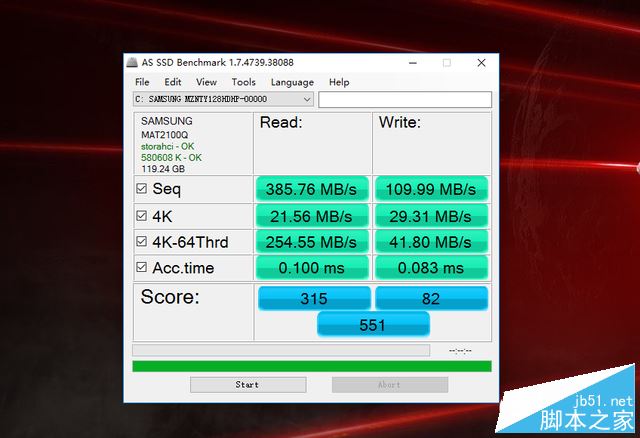Click 4K-64Thrd write result 41.80 MB/s
This screenshot has width=640, height=438.
[x=431, y=242]
